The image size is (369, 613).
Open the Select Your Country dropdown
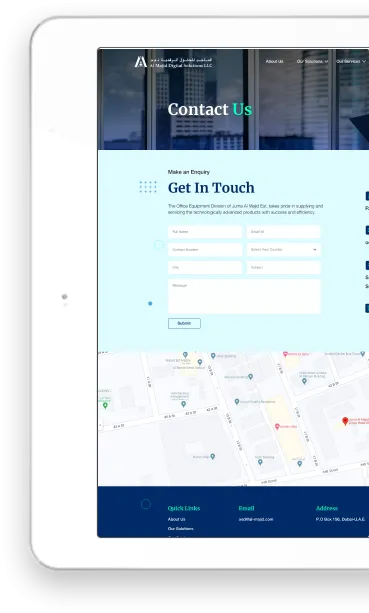(x=283, y=249)
